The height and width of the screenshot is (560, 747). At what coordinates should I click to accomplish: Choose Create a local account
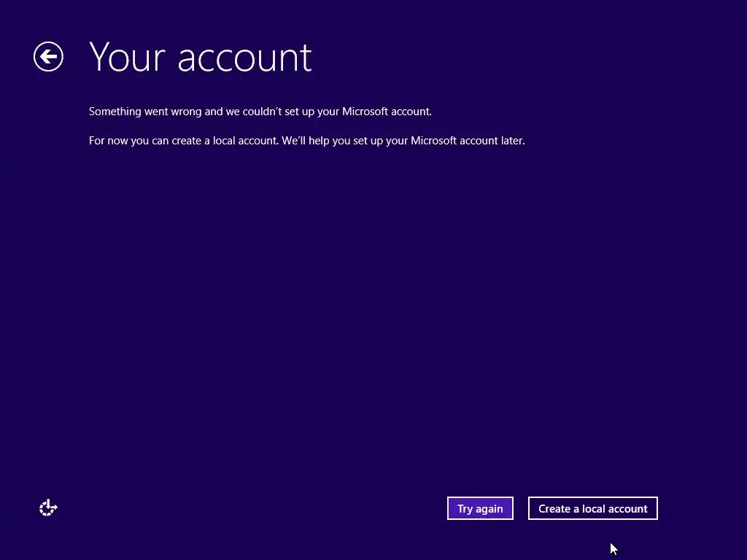click(592, 508)
